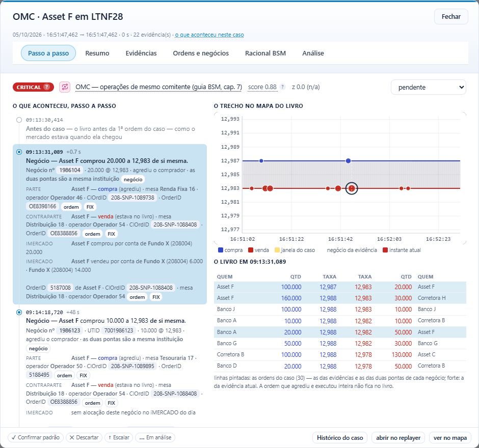The height and width of the screenshot is (448, 479).
Task: Click the Descartar button
Action: pyautogui.click(x=84, y=437)
